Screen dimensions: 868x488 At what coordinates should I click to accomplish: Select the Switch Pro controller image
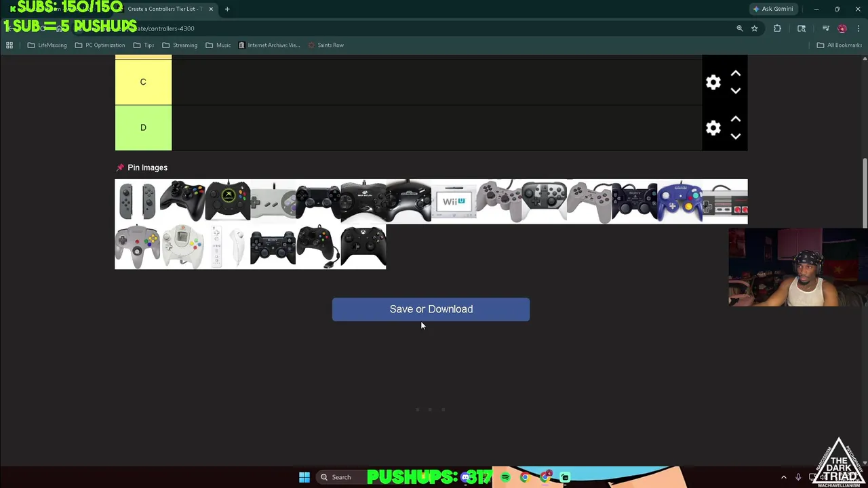pos(544,201)
